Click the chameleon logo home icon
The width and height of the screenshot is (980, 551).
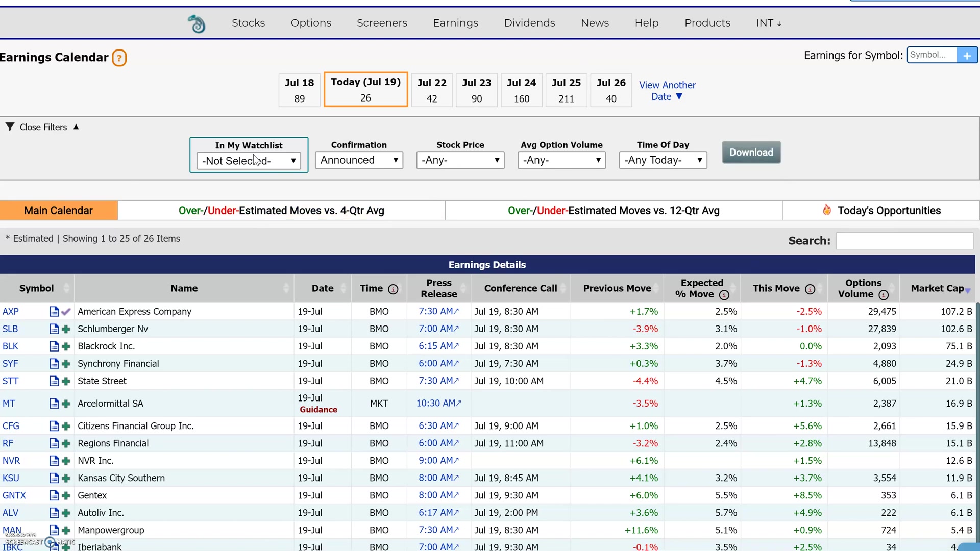[x=197, y=23]
